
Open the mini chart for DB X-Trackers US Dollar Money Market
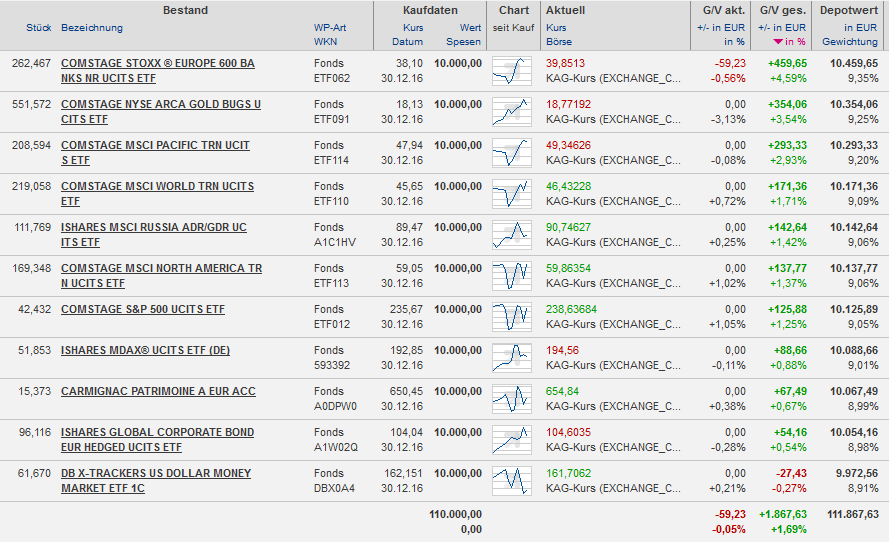pyautogui.click(x=512, y=481)
